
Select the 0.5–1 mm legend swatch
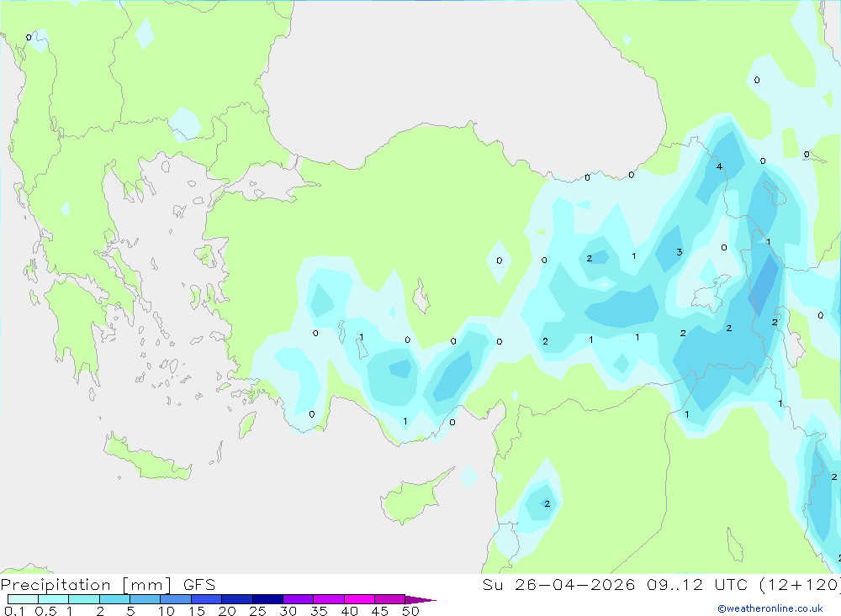point(53,599)
